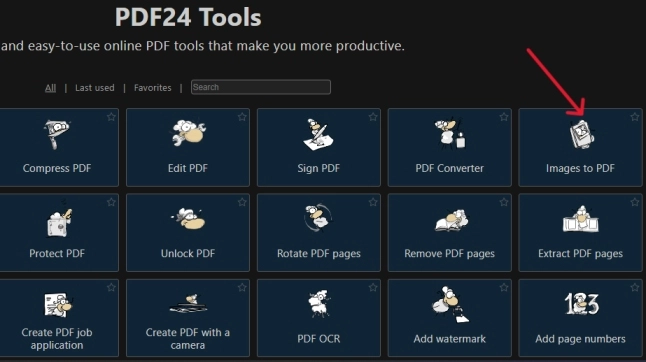Click the PDF24 Tools heading
Screen dimensions: 646x362
point(188,17)
